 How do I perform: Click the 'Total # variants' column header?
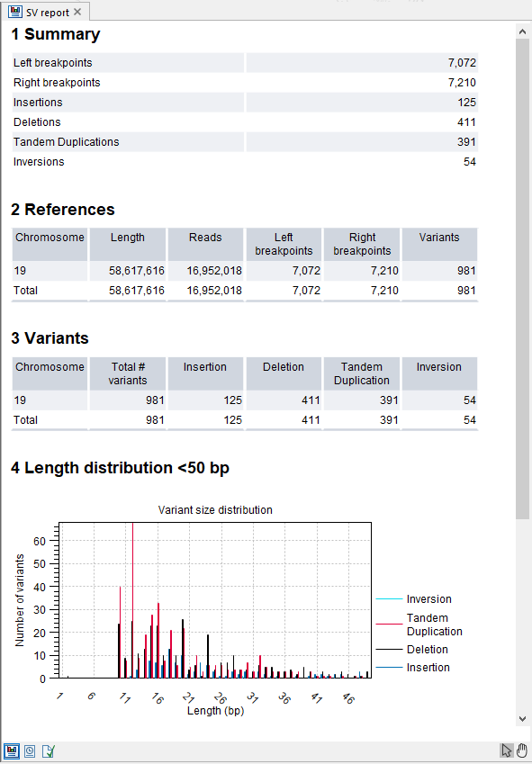click(128, 373)
